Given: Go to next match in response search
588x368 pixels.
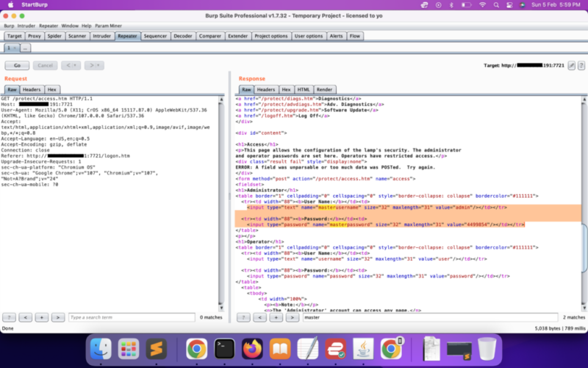Looking at the screenshot, I should (x=292, y=317).
